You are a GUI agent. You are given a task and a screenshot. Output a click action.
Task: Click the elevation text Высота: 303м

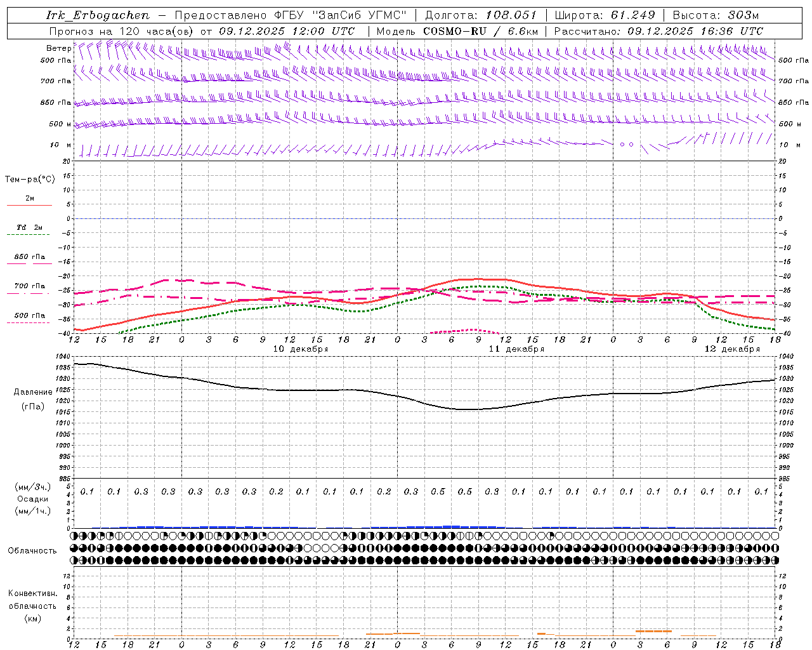tap(716, 15)
